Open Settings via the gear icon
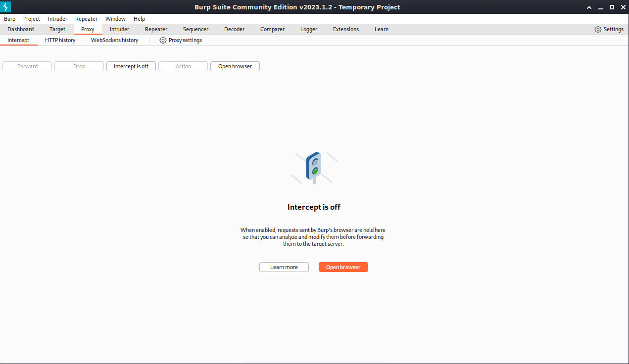The height and width of the screenshot is (364, 629). [x=598, y=29]
